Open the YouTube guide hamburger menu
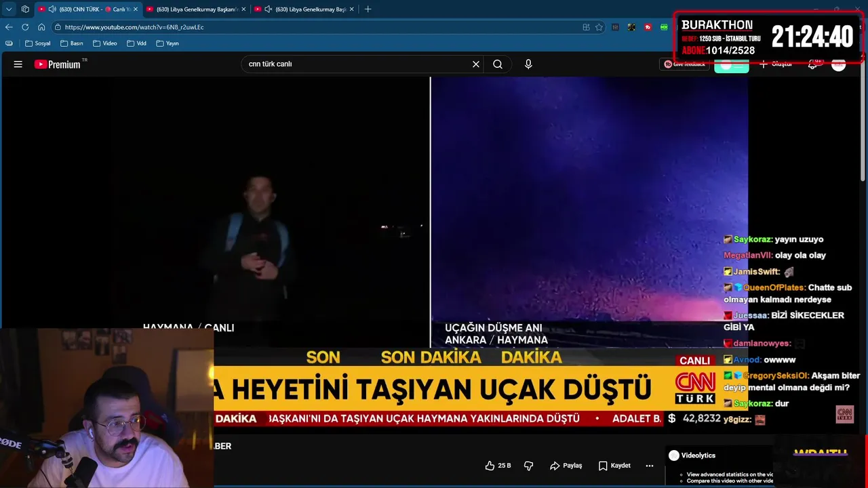The width and height of the screenshot is (868, 488). pyautogui.click(x=18, y=64)
